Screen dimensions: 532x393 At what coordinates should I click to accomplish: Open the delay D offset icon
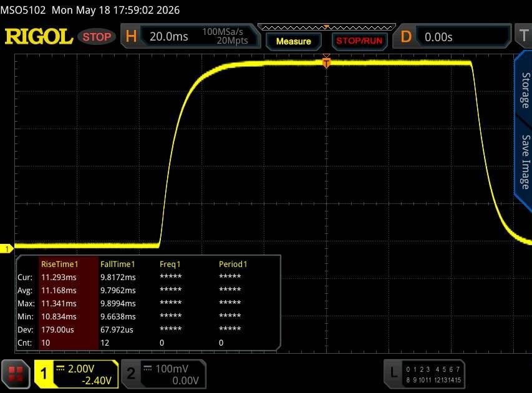(x=405, y=37)
